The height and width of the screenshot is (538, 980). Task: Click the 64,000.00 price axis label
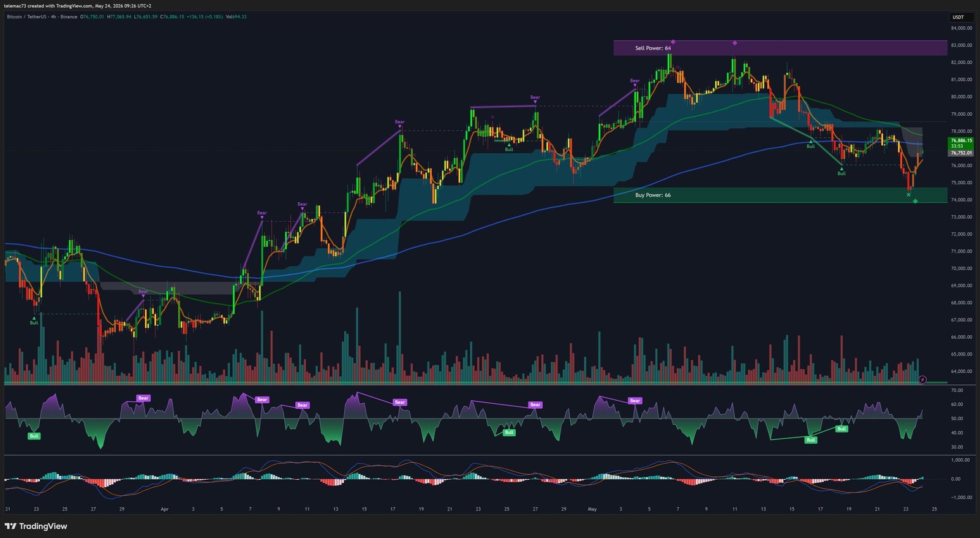coord(962,371)
